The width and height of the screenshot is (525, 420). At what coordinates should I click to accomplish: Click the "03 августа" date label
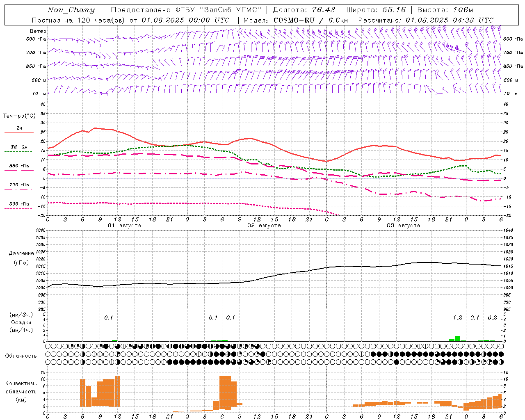tap(404, 226)
